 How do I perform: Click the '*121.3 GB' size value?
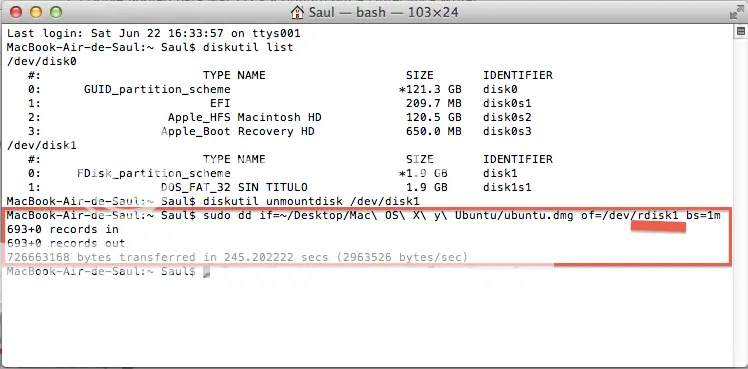(430, 89)
